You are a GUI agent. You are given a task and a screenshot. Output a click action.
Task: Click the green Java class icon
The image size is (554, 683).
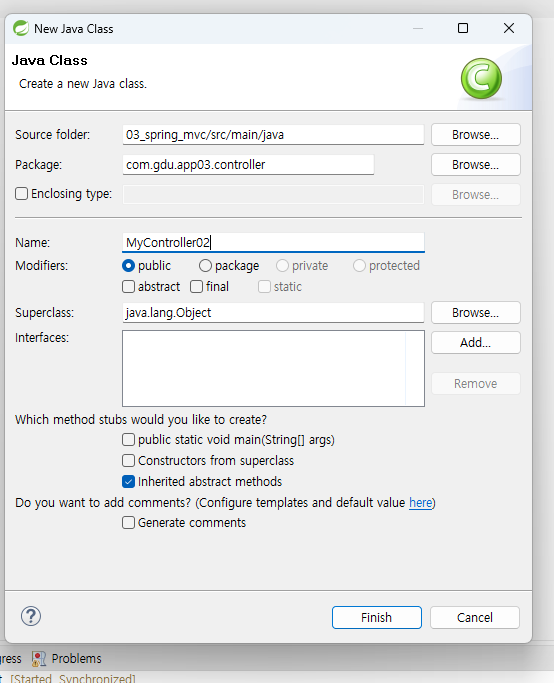tap(481, 79)
